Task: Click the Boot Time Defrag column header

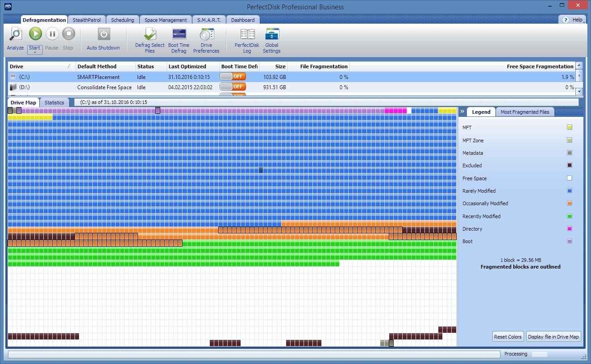Action: (x=240, y=66)
